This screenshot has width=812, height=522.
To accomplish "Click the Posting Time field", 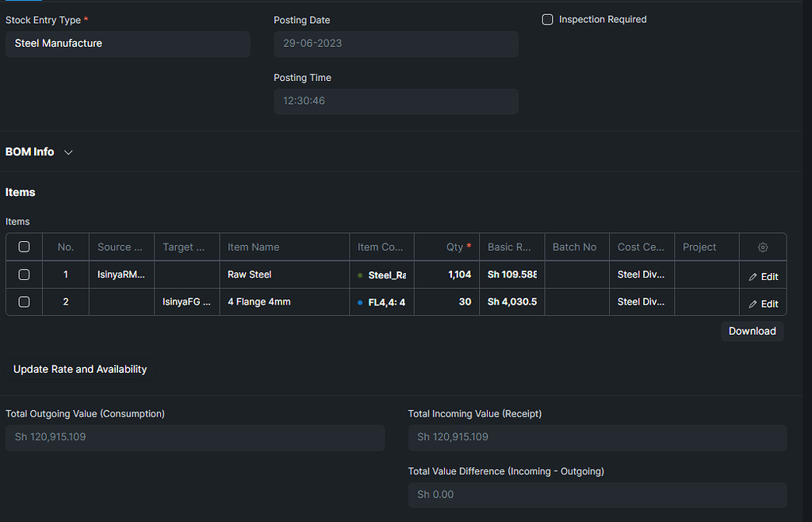I will tap(396, 102).
